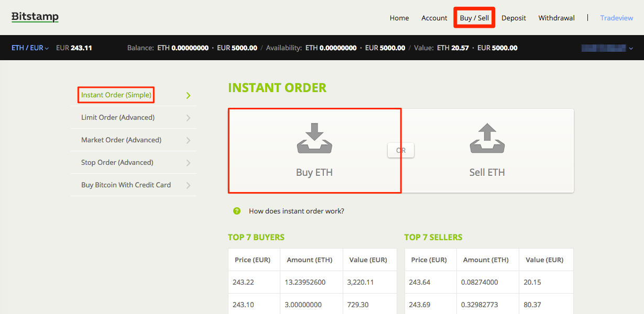Click the green question mark help icon

[x=237, y=211]
